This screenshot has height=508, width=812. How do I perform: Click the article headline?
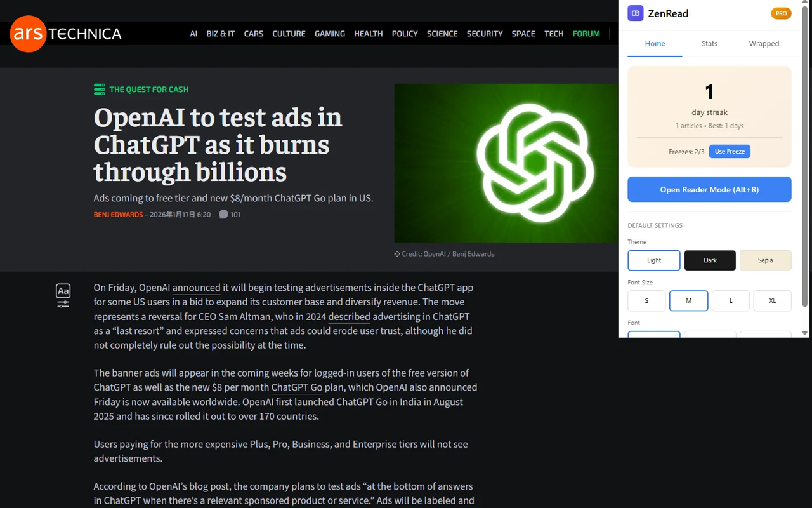tap(218, 145)
